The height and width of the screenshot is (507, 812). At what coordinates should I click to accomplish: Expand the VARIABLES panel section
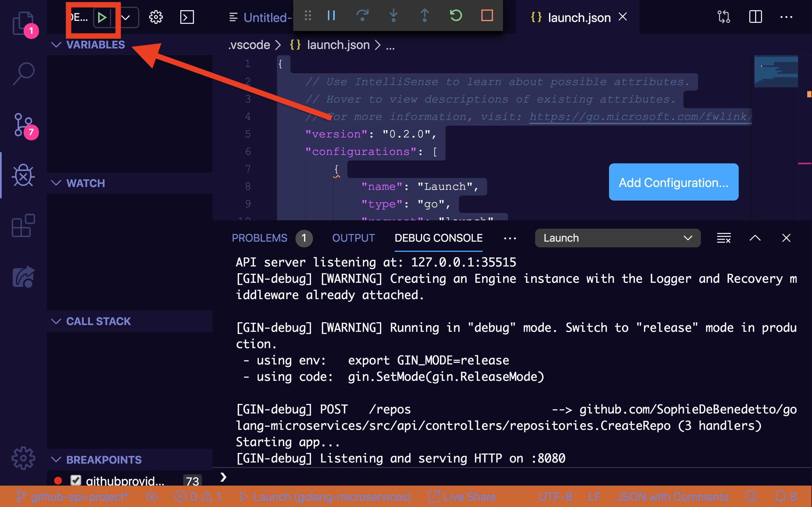[x=95, y=44]
